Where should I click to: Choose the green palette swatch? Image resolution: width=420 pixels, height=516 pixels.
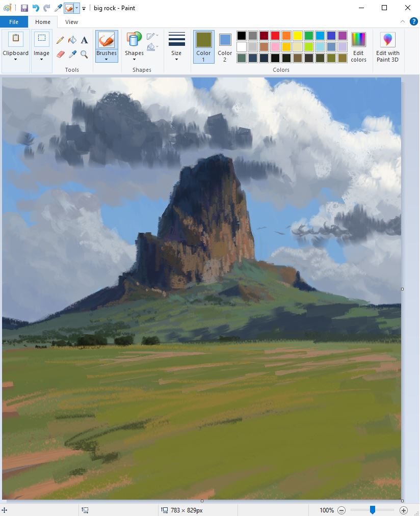pos(309,35)
